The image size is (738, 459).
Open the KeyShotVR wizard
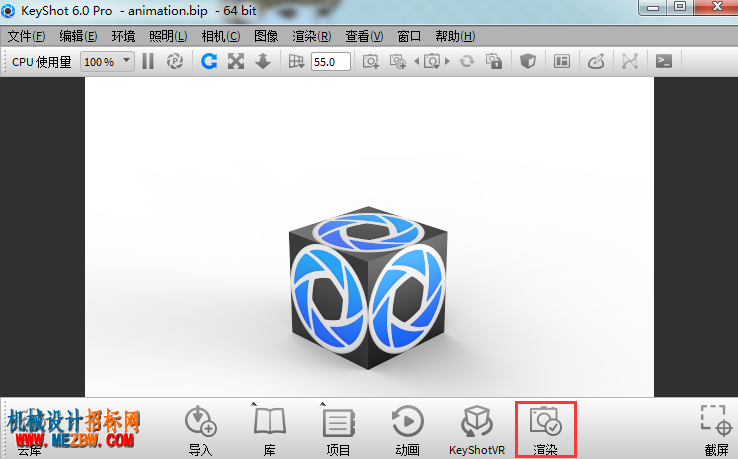tap(477, 431)
